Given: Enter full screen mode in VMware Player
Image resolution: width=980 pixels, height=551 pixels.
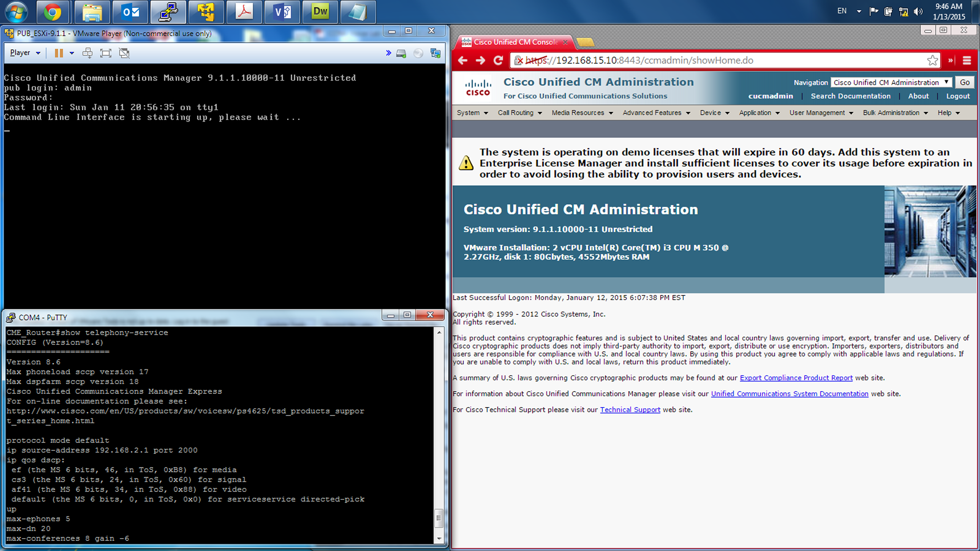Looking at the screenshot, I should click(106, 53).
